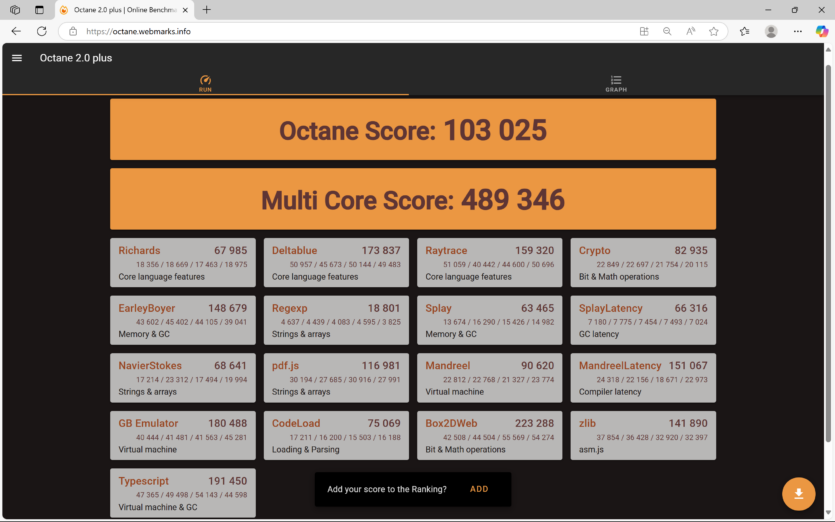The height and width of the screenshot is (522, 835).
Task: Add page to favorites star icon
Action: tap(714, 31)
